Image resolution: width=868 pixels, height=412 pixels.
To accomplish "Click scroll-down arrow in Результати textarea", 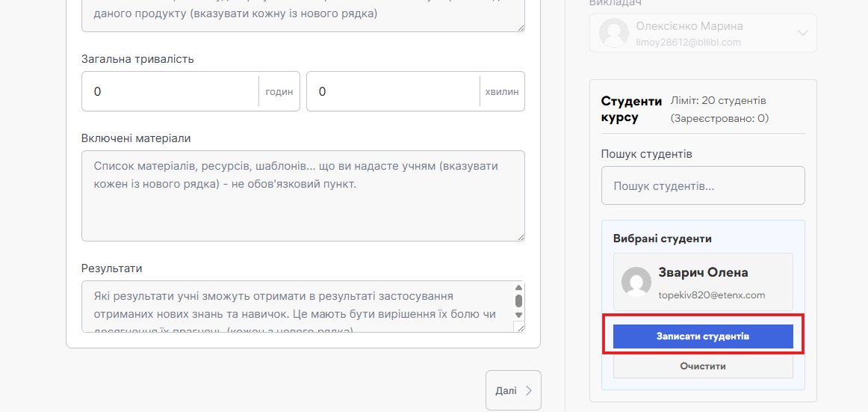I will coord(518,315).
